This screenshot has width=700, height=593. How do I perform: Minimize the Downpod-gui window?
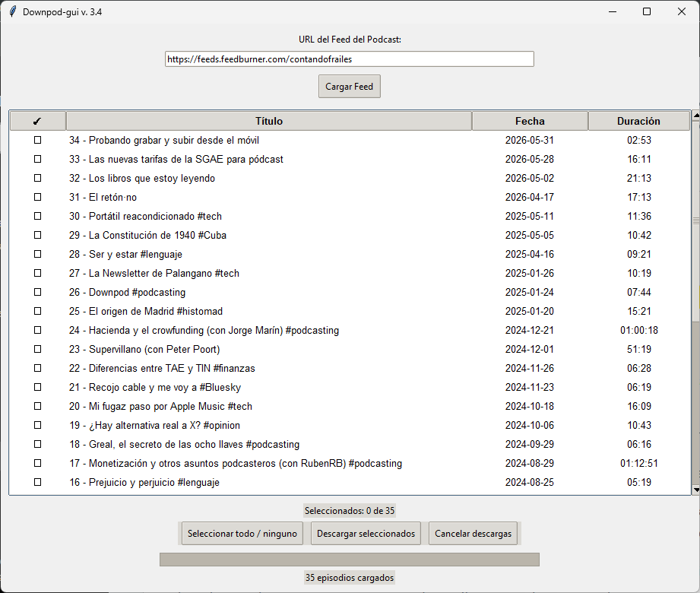coord(613,11)
